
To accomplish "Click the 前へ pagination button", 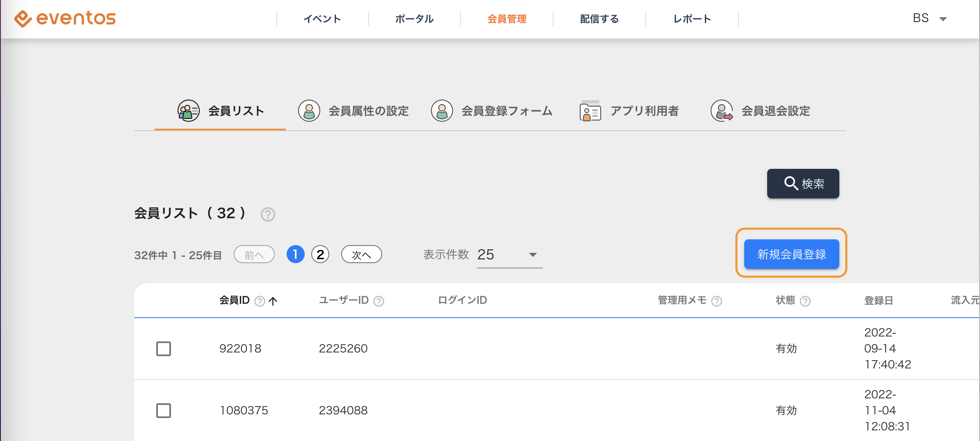I will pyautogui.click(x=254, y=255).
